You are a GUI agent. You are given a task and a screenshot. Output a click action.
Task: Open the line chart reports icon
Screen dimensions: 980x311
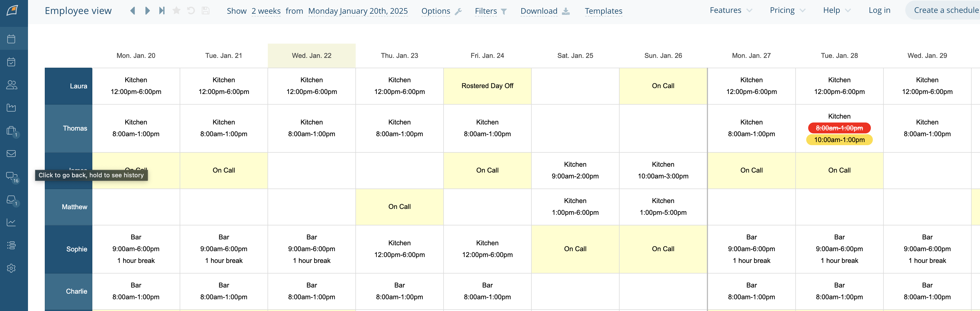pyautogui.click(x=11, y=222)
